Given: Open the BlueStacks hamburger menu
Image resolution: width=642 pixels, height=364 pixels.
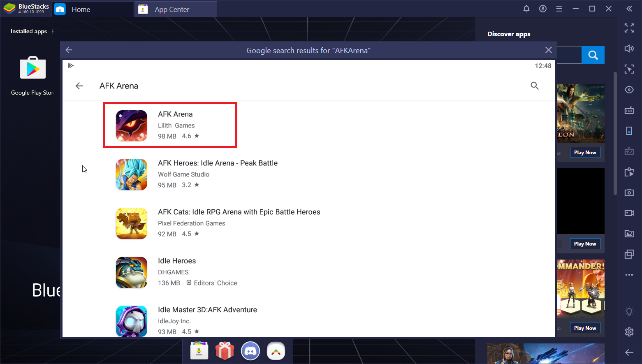Looking at the screenshot, I should tap(559, 9).
